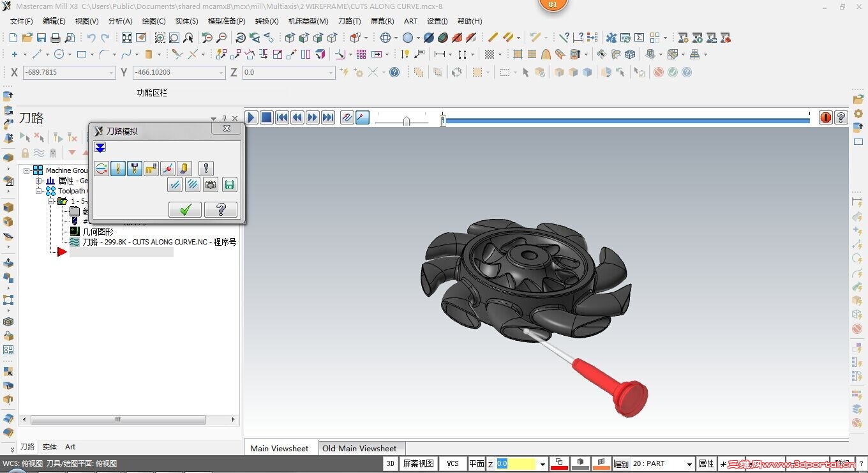This screenshot has height=473, width=868.
Task: Toggle display tool in toolpath simulation dialog
Action: (118, 169)
